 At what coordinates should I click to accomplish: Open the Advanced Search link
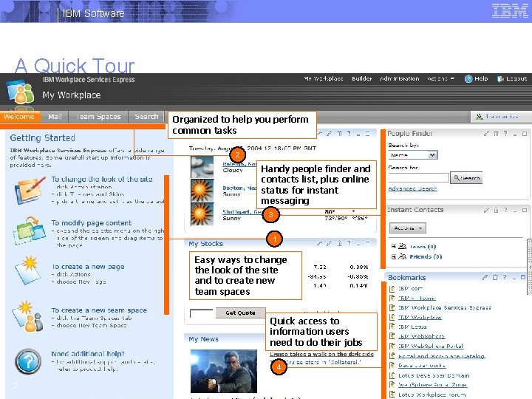[x=412, y=188]
